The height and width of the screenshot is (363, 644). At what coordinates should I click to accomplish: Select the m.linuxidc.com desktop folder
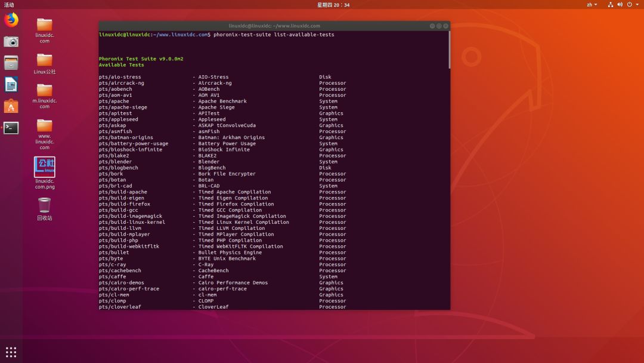[44, 96]
